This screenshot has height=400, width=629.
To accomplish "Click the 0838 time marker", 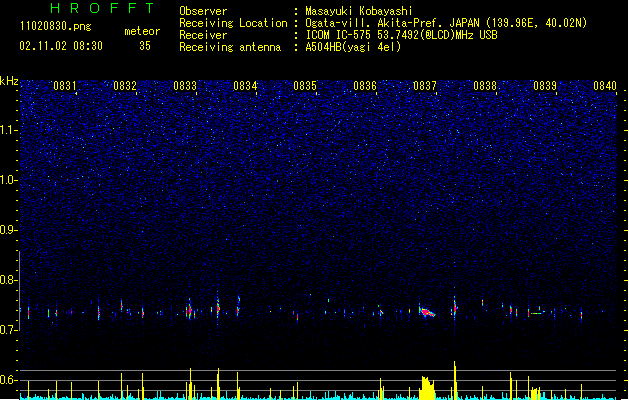I will (485, 86).
